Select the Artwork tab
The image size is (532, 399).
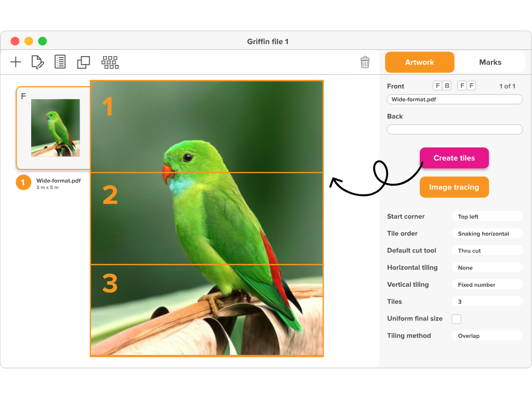coord(419,62)
